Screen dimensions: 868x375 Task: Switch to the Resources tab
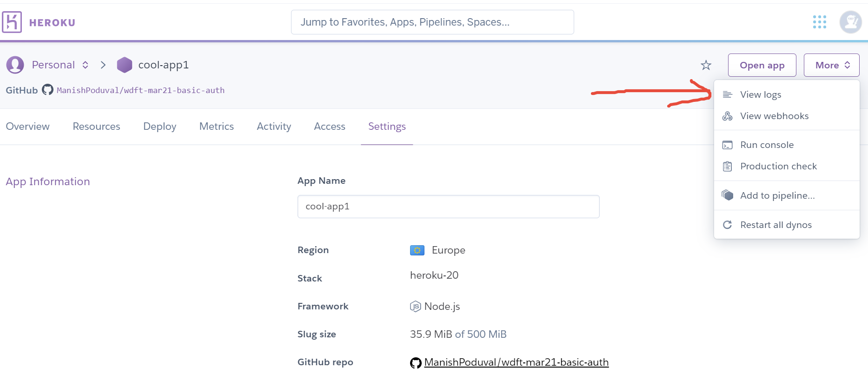tap(96, 127)
